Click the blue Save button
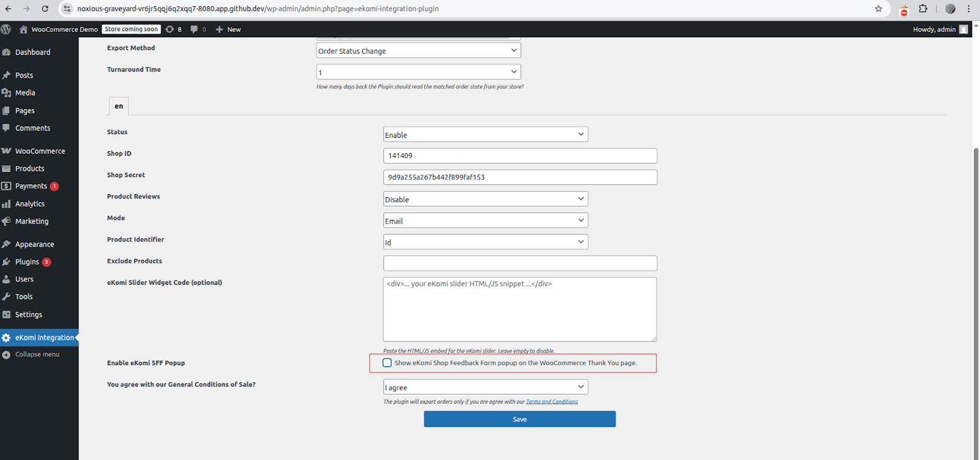Screen dimensions: 980x460 tap(519, 419)
